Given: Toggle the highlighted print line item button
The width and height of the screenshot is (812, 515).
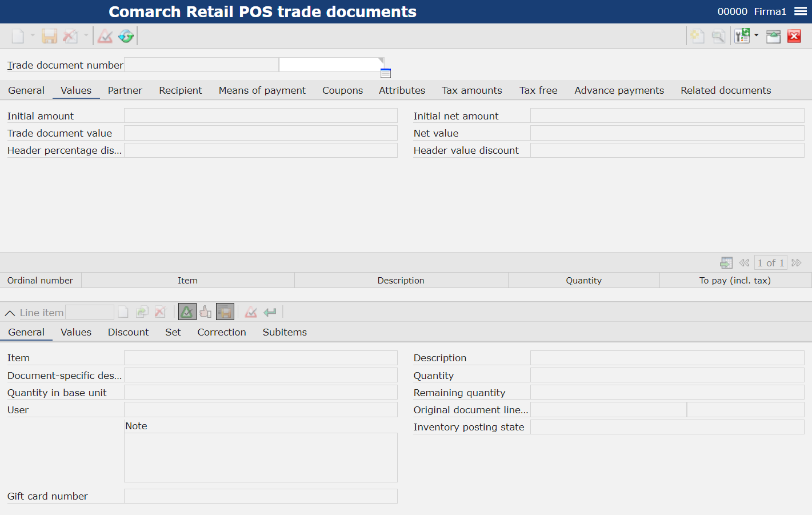Looking at the screenshot, I should point(225,312).
